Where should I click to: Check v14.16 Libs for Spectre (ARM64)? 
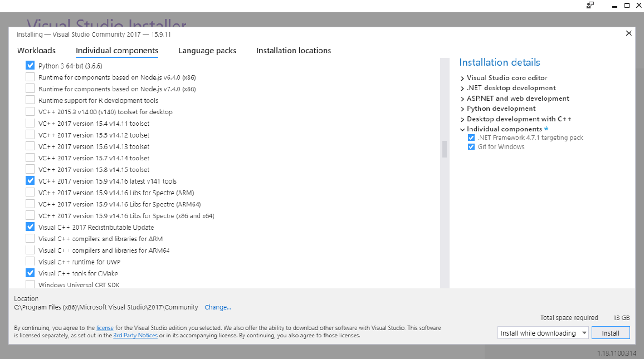[30, 204]
